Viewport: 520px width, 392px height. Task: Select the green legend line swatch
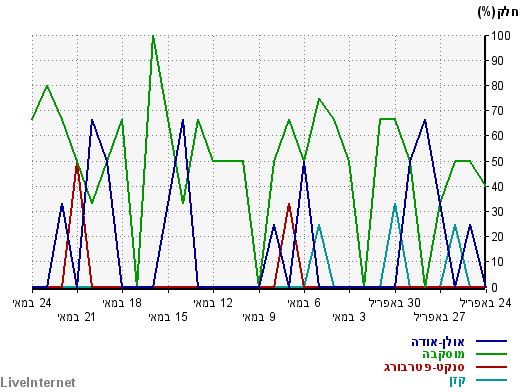coord(491,354)
